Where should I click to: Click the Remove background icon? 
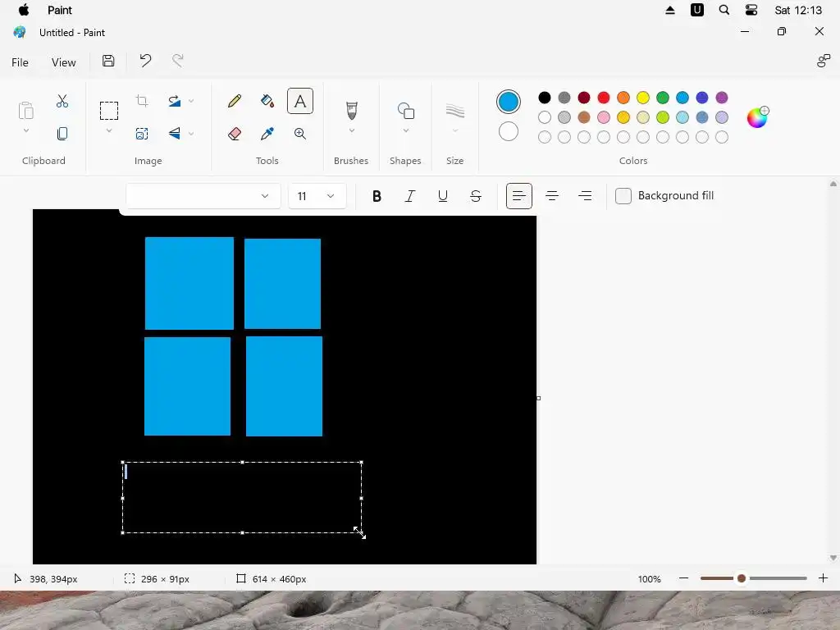pos(142,134)
